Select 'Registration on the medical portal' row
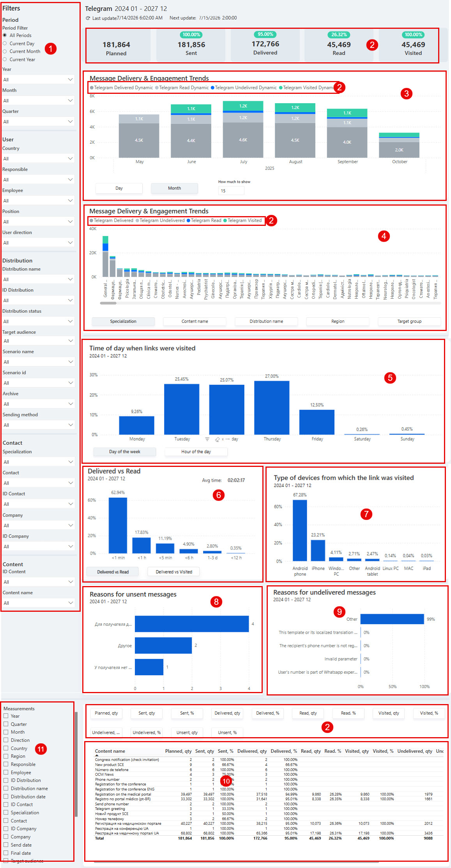The width and height of the screenshot is (451, 868). click(269, 794)
